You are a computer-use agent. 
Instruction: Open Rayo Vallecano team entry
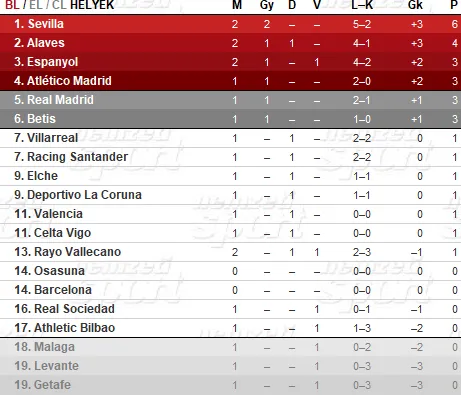pyautogui.click(x=230, y=252)
